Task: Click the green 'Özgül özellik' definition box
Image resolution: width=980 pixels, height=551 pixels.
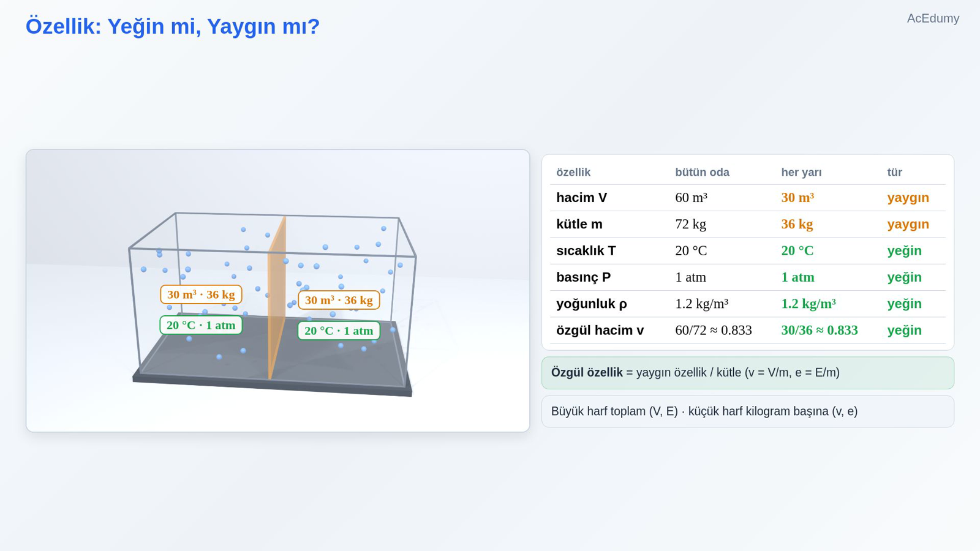Action: (747, 373)
